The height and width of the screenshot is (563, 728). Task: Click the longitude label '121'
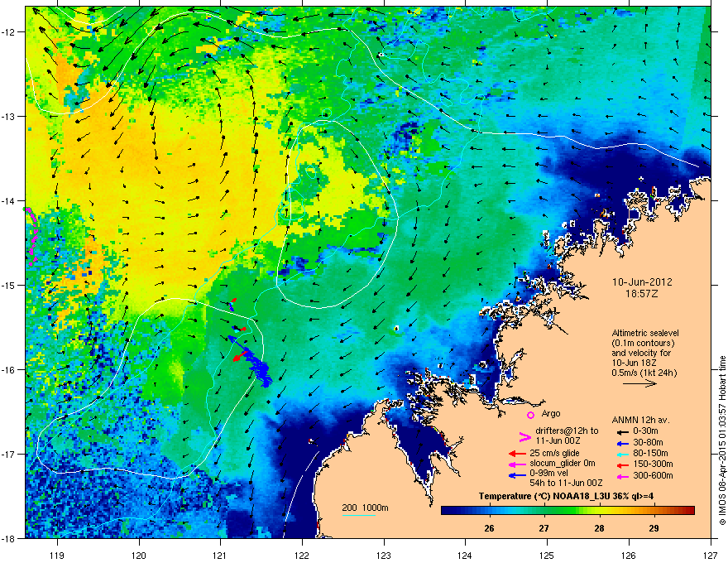[x=221, y=555]
